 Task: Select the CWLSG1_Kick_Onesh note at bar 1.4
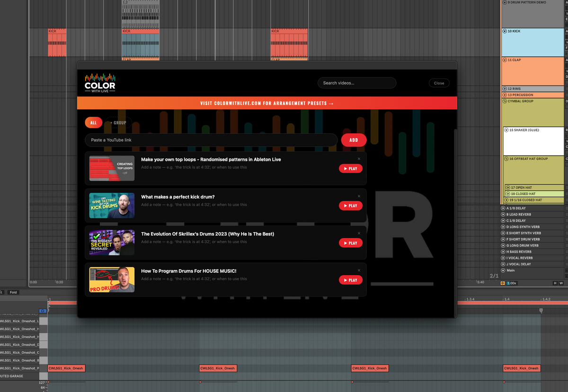[x=522, y=368]
